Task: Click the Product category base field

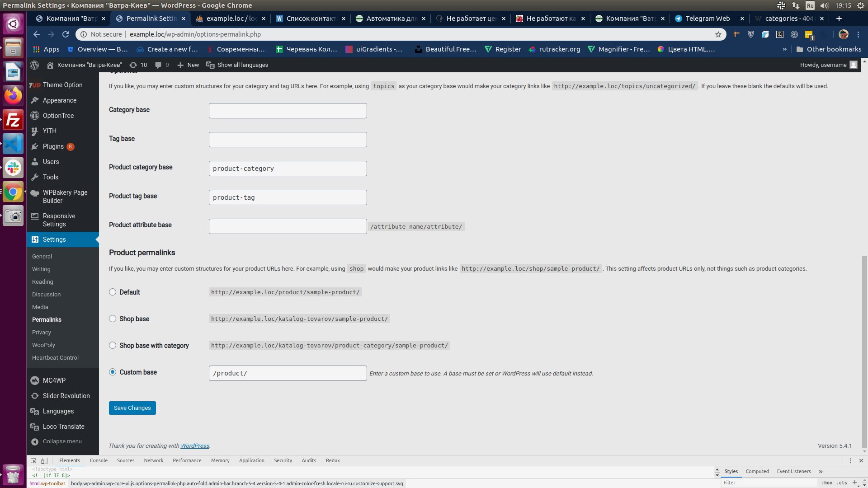Action: pyautogui.click(x=288, y=169)
